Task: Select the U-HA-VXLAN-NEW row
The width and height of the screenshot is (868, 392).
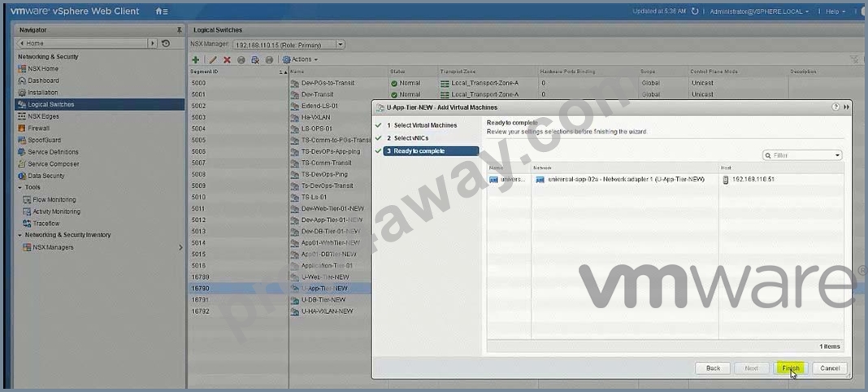Action: (x=327, y=311)
